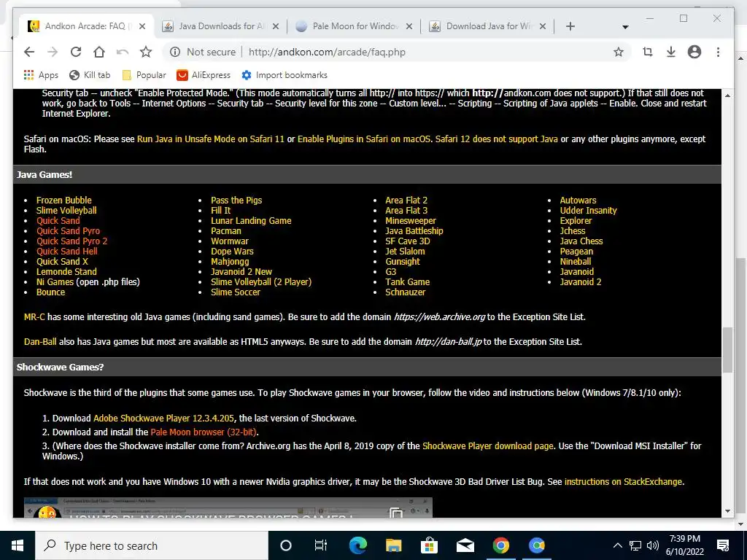Click the taskbar search box
This screenshot has width=747, height=560.
pyautogui.click(x=152, y=545)
